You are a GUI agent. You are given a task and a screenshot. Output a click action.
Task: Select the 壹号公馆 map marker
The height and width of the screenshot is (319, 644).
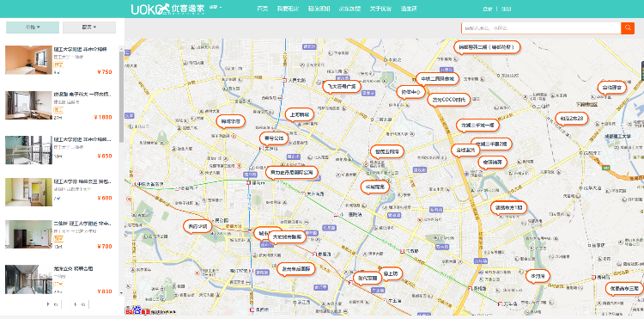[x=274, y=138]
